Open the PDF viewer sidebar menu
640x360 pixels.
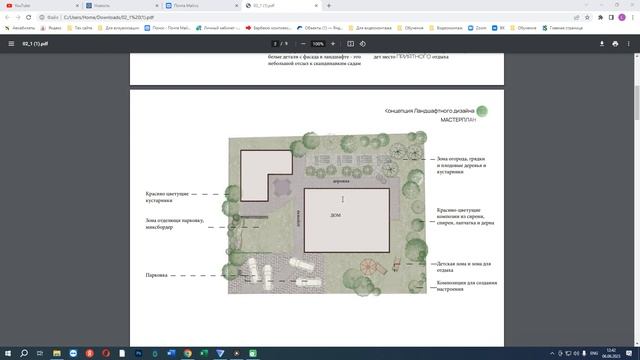[11, 44]
